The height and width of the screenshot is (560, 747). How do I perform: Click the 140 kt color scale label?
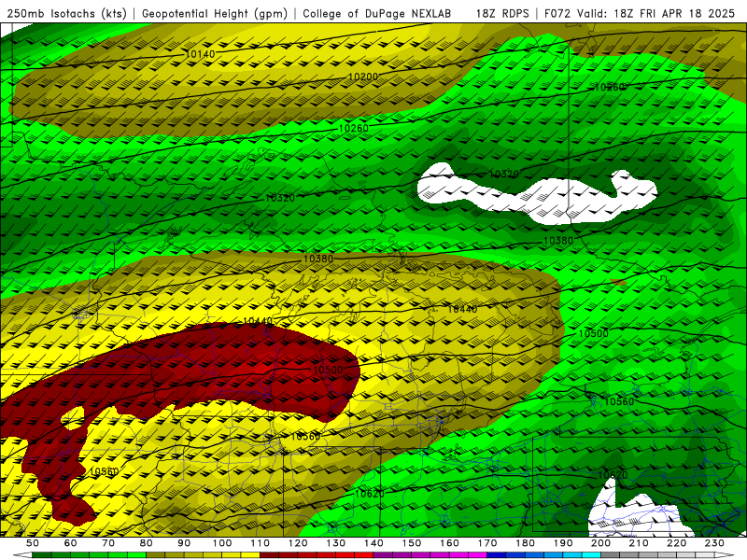click(x=373, y=543)
